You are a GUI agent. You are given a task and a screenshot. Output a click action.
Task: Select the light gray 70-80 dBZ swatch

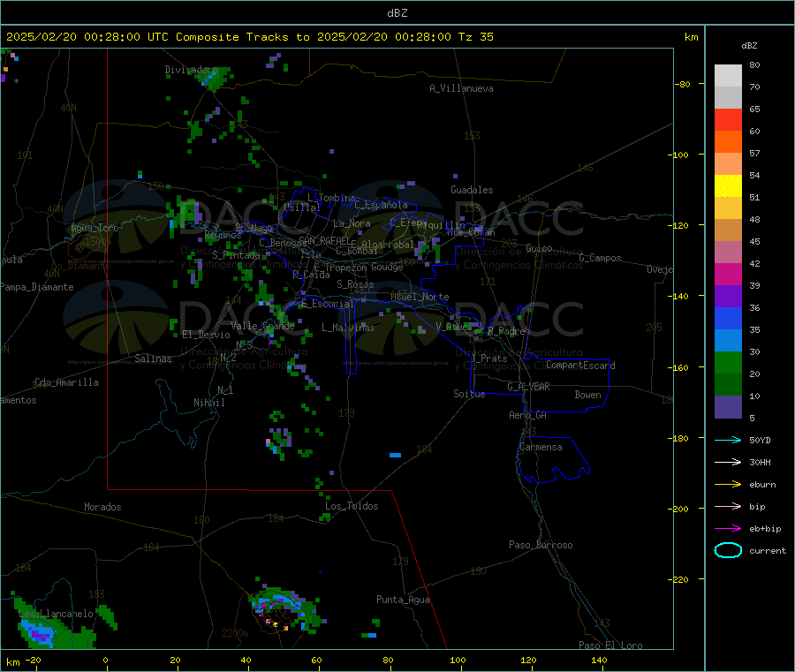tap(728, 76)
